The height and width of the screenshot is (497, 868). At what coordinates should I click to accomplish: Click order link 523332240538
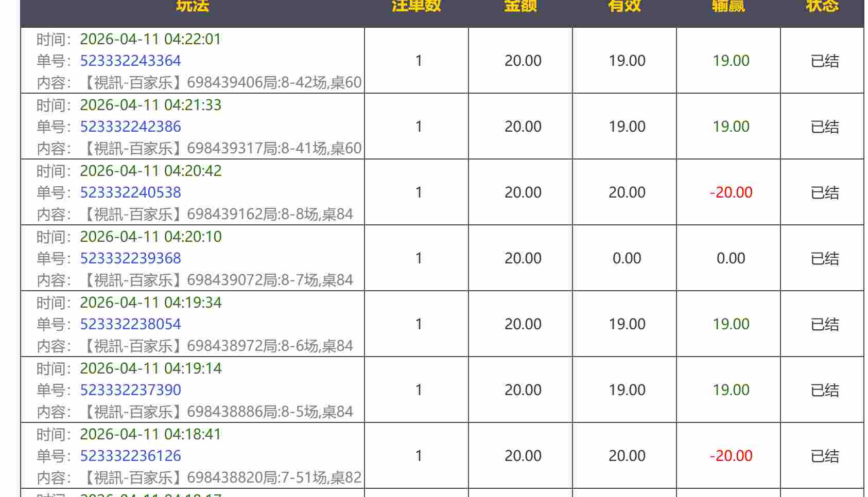tap(130, 192)
